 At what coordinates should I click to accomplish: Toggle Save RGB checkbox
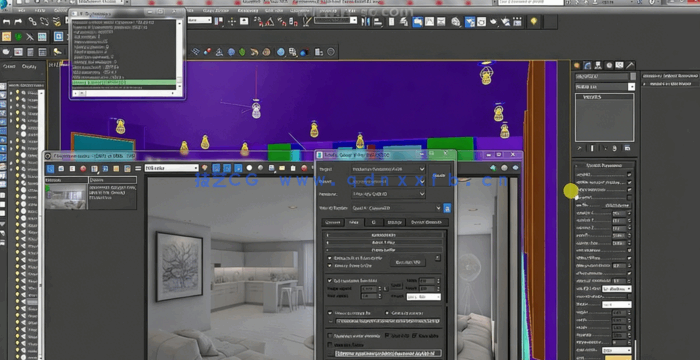pyautogui.click(x=387, y=335)
